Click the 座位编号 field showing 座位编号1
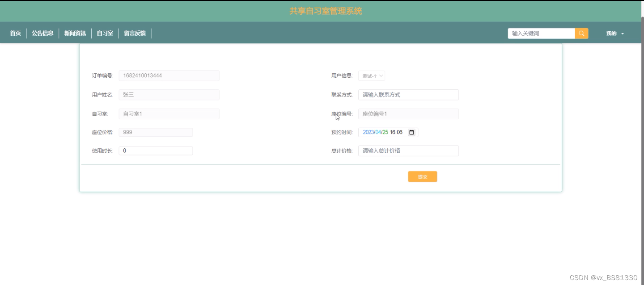644x285 pixels. (408, 114)
